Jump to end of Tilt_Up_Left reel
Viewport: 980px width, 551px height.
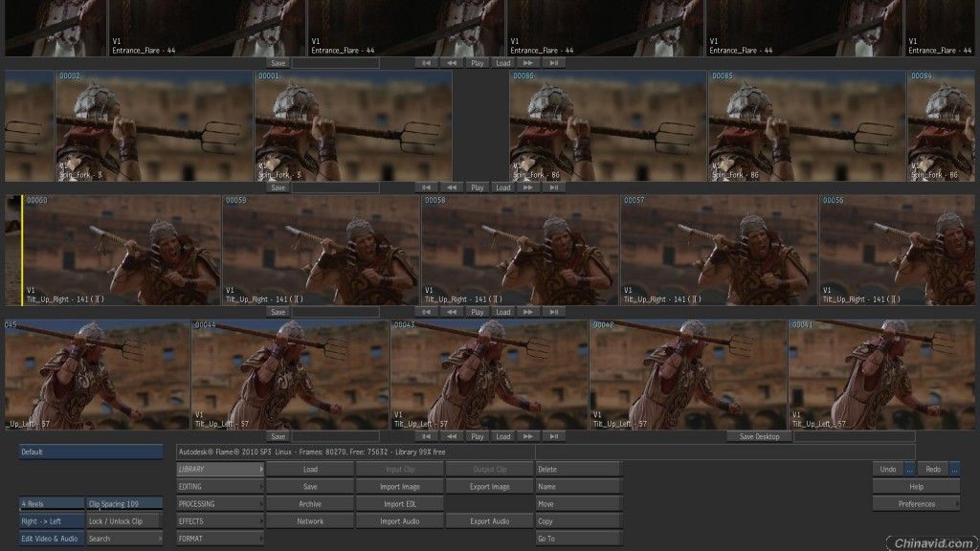tap(554, 436)
